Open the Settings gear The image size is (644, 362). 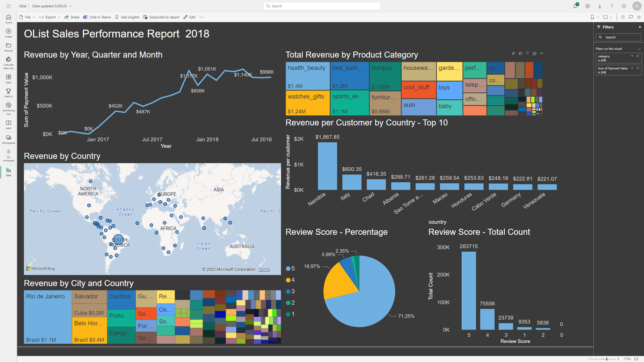tap(588, 6)
